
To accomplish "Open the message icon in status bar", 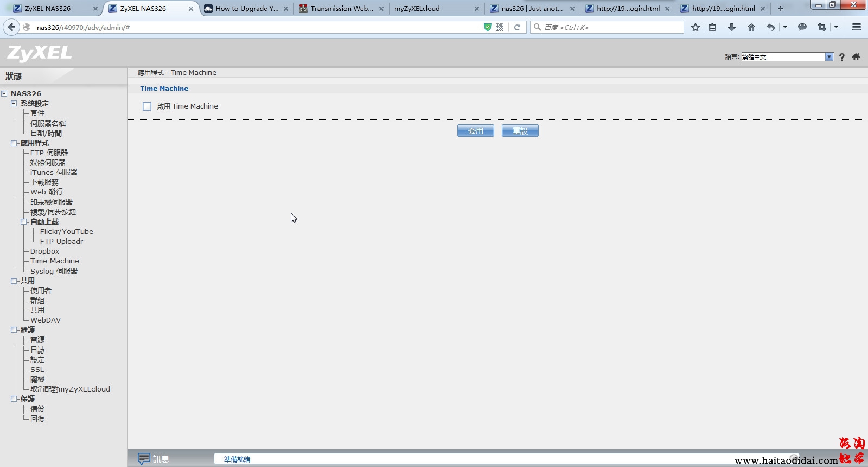I will click(x=144, y=459).
